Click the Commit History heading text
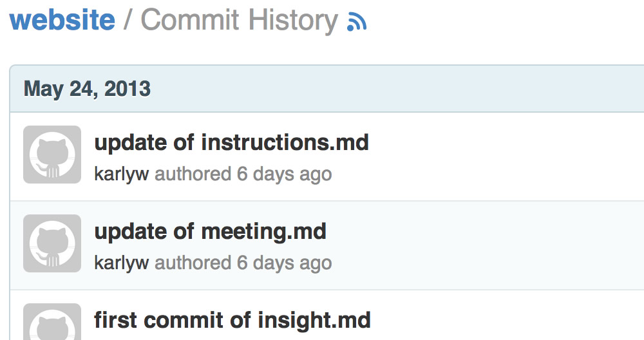The height and width of the screenshot is (340, 644). coord(239,21)
